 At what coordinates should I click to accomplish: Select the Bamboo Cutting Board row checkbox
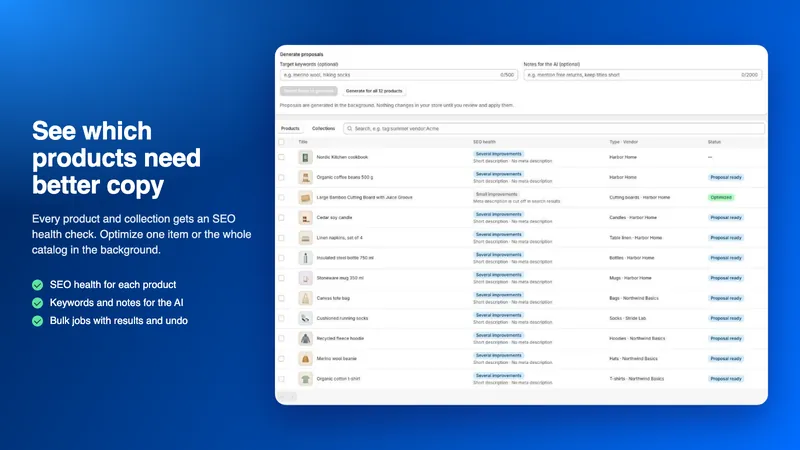282,197
